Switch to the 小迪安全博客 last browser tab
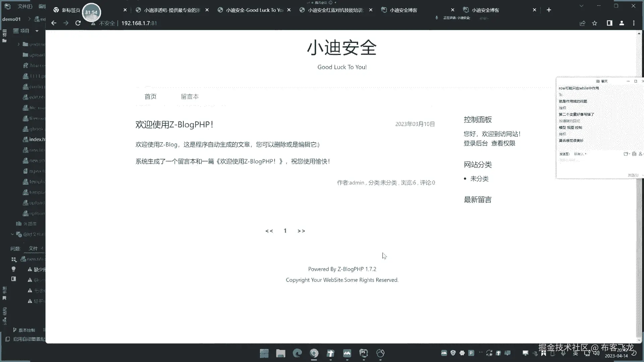The width and height of the screenshot is (644, 362). [485, 10]
